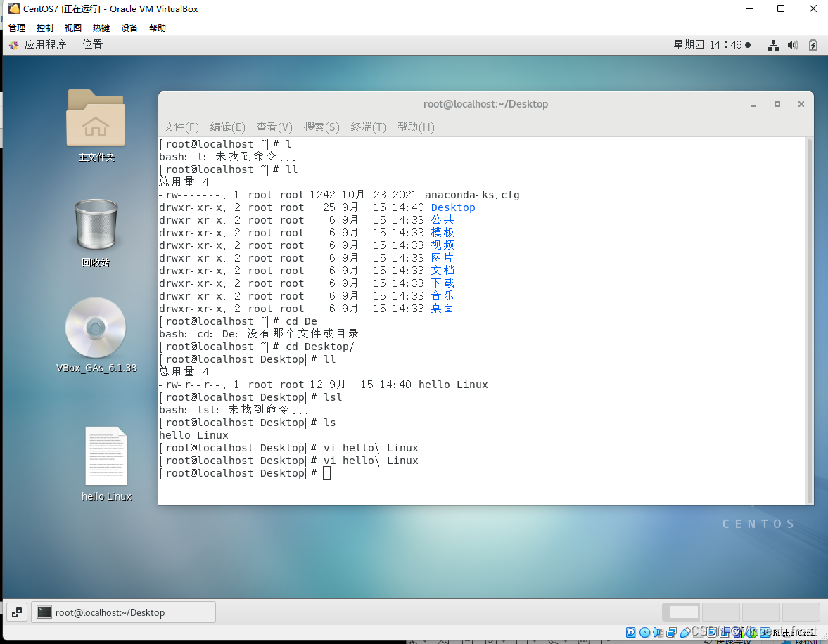Click the Right Ctrl host key indicator
Screen dimensions: 828x644
(794, 632)
